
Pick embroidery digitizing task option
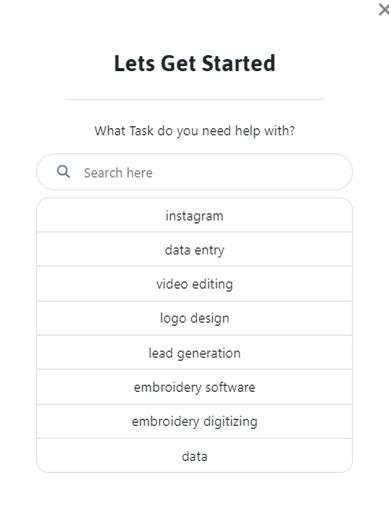(x=194, y=421)
